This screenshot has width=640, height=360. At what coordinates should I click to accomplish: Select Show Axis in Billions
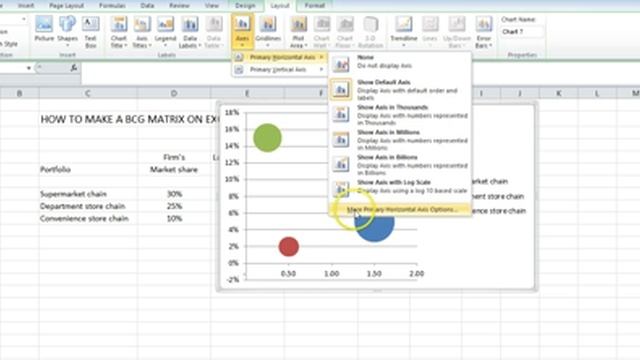tap(400, 164)
